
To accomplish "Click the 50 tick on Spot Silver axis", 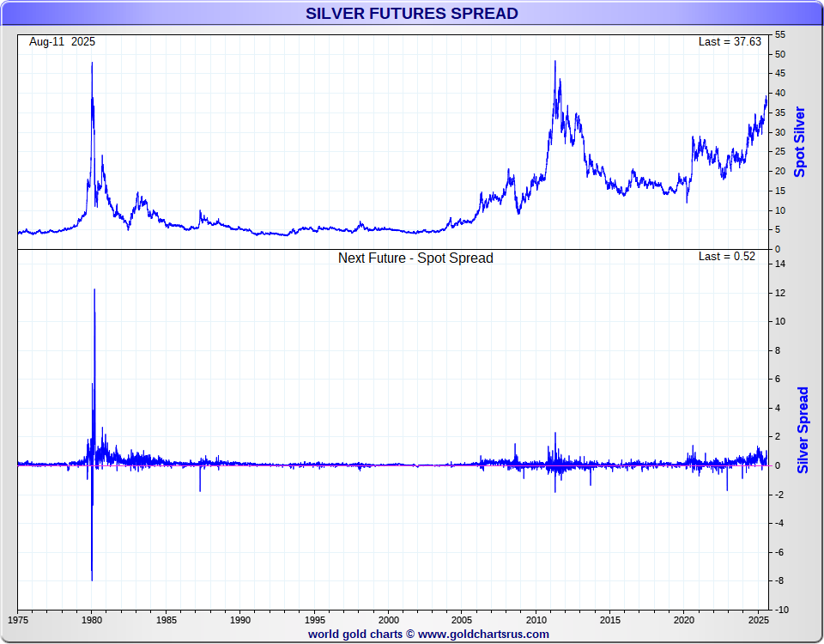I will (x=780, y=54).
